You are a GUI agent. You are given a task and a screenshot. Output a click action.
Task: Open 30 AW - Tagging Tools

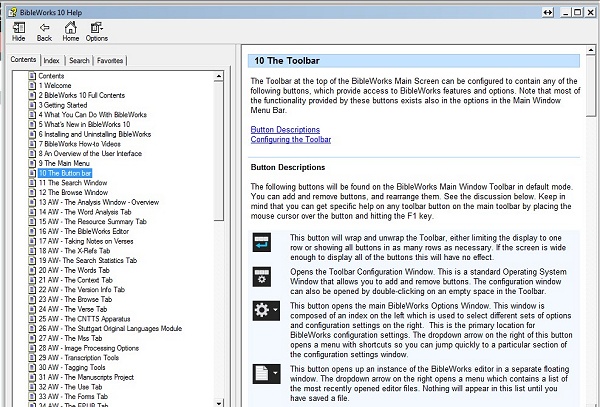point(72,367)
